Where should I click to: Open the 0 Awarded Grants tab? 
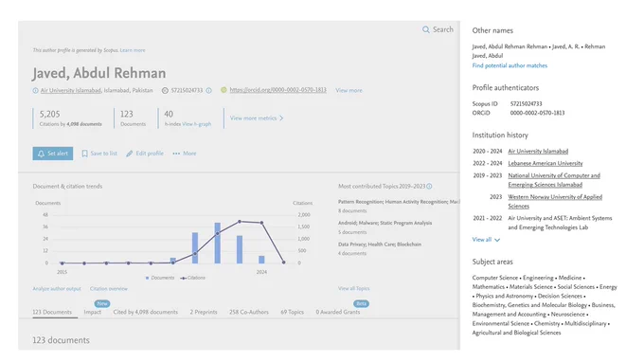tap(337, 312)
